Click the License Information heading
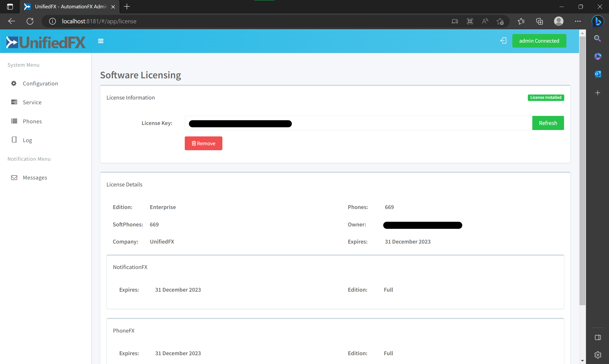This screenshot has height=364, width=609. (x=130, y=98)
